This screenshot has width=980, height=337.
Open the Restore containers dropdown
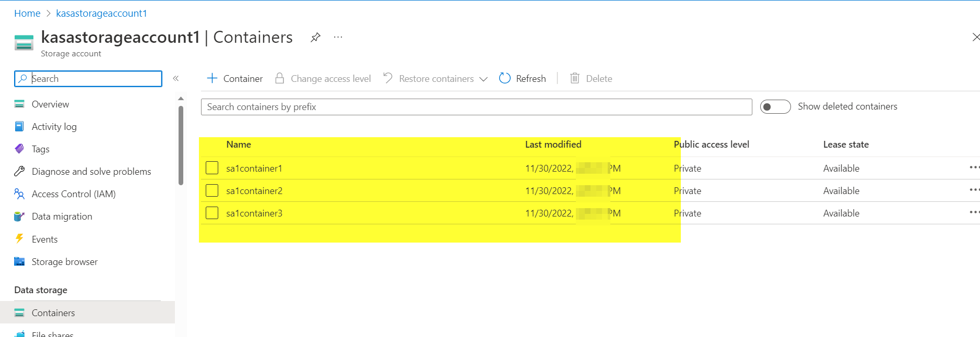pyautogui.click(x=435, y=78)
